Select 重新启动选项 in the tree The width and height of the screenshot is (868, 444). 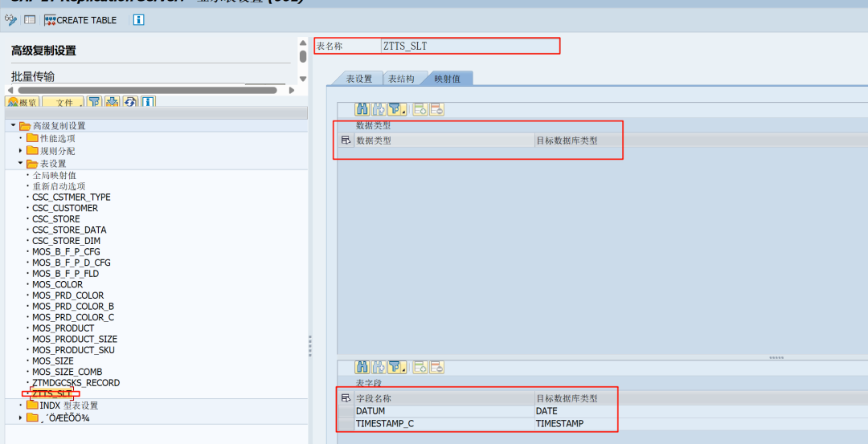pyautogui.click(x=59, y=186)
